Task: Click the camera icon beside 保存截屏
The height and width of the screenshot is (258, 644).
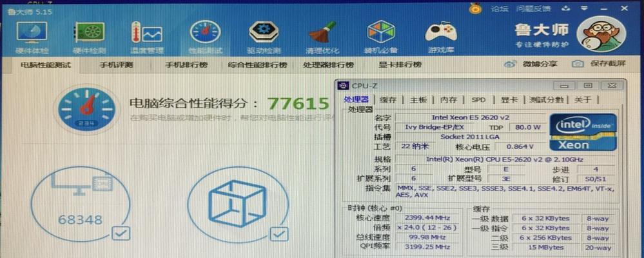Action: coord(578,64)
